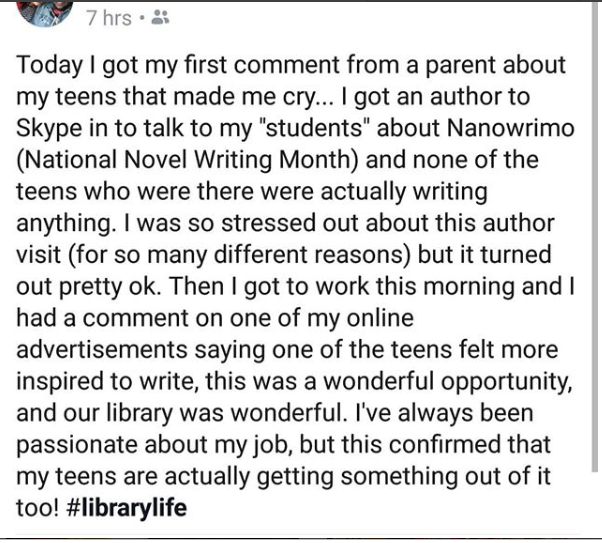Click the friends audience icon

tap(160, 17)
